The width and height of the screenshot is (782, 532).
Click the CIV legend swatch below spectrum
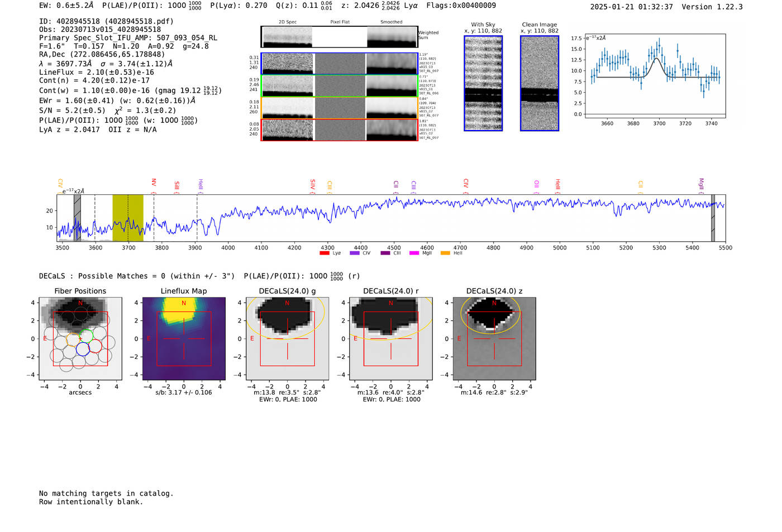click(354, 253)
